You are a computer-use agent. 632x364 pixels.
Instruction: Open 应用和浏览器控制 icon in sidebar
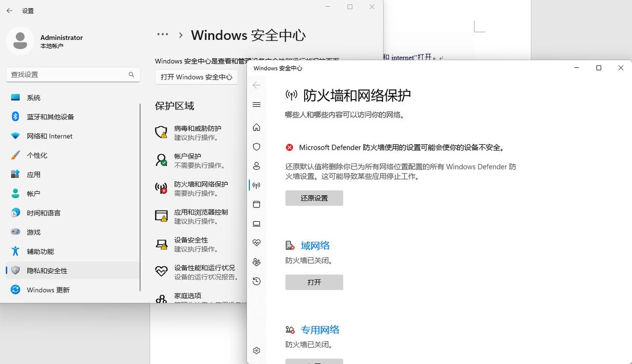[256, 204]
